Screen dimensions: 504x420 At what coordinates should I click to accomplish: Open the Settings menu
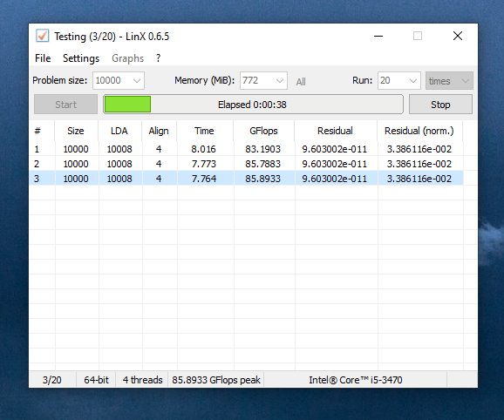tap(81, 58)
